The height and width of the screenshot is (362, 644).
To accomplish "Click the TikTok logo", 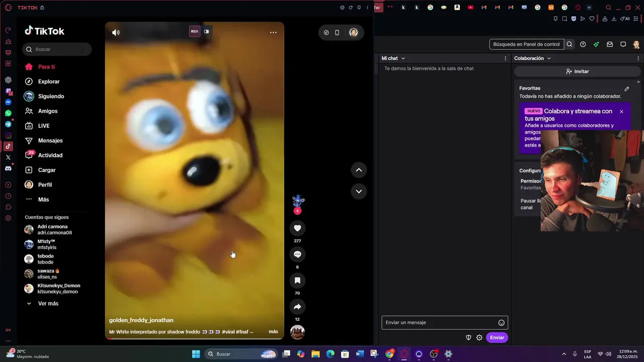I will (x=45, y=31).
